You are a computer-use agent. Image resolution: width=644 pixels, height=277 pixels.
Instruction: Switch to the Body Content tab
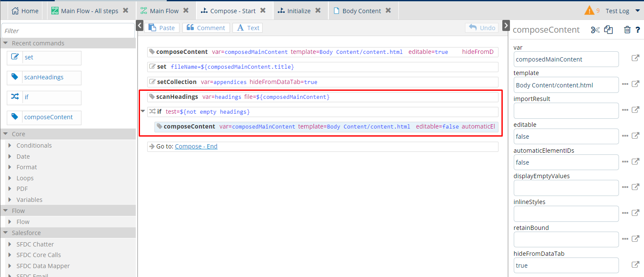point(361,11)
